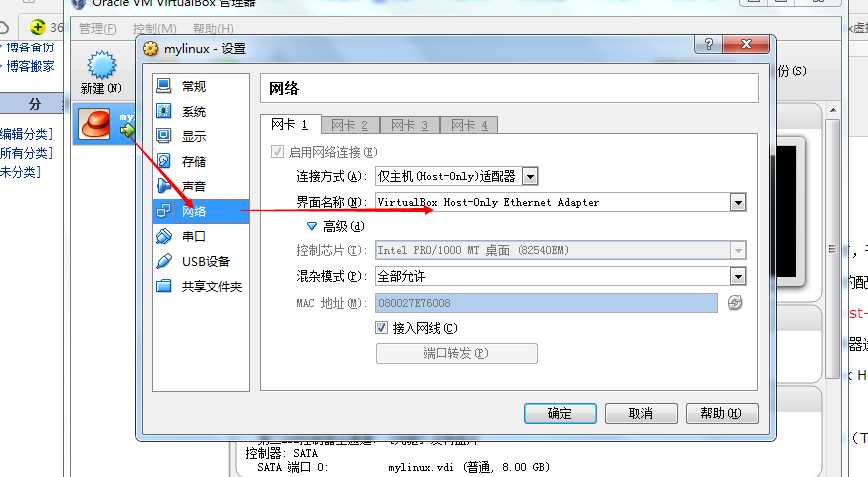Image resolution: width=868 pixels, height=477 pixels.
Task: Open the 管理(F) menu
Action: (97, 28)
